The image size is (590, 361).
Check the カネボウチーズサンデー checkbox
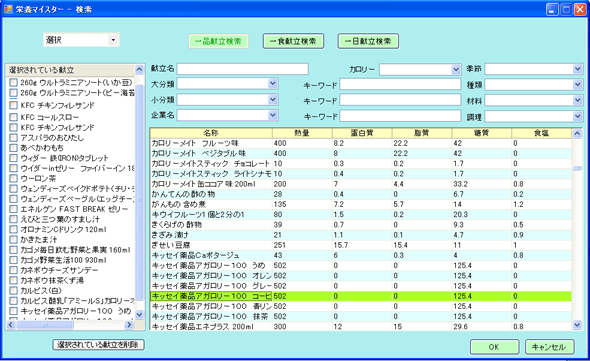tap(14, 270)
